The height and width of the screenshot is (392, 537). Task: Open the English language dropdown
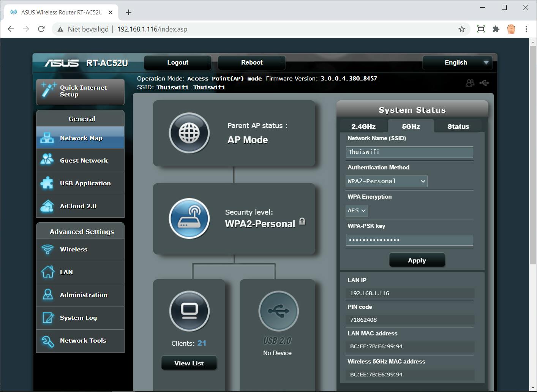[457, 62]
